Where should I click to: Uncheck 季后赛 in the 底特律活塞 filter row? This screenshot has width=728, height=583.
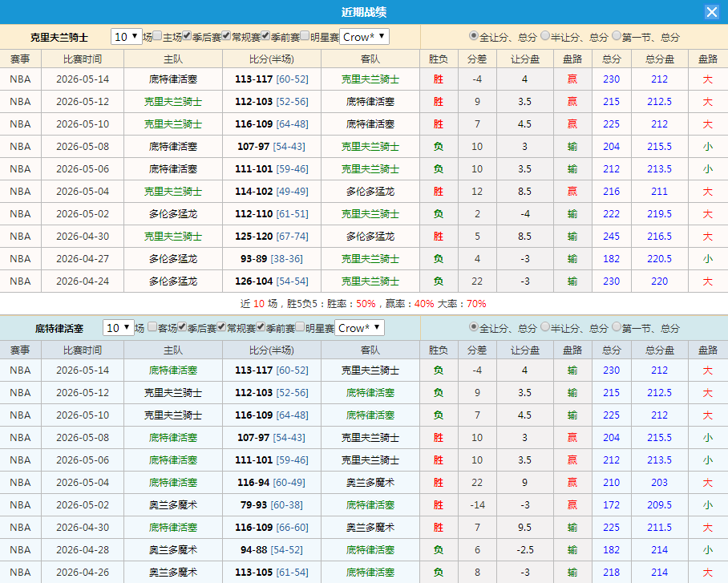pyautogui.click(x=183, y=327)
